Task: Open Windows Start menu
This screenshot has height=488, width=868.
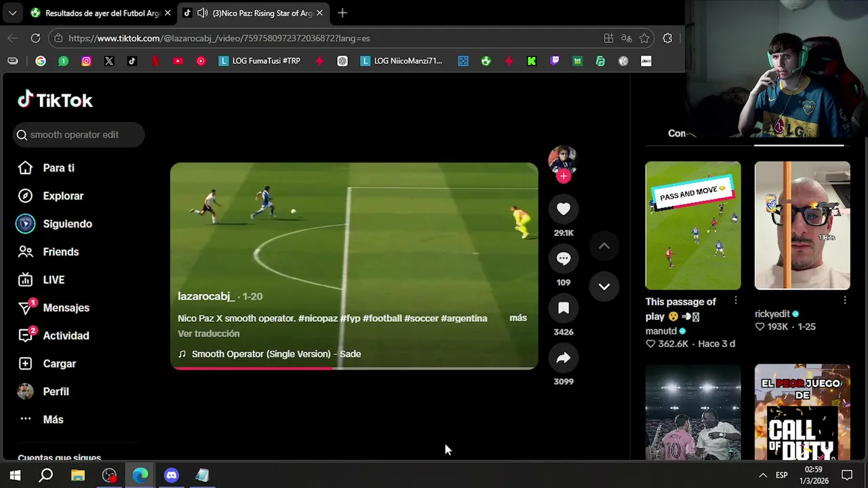Action: coord(15,475)
